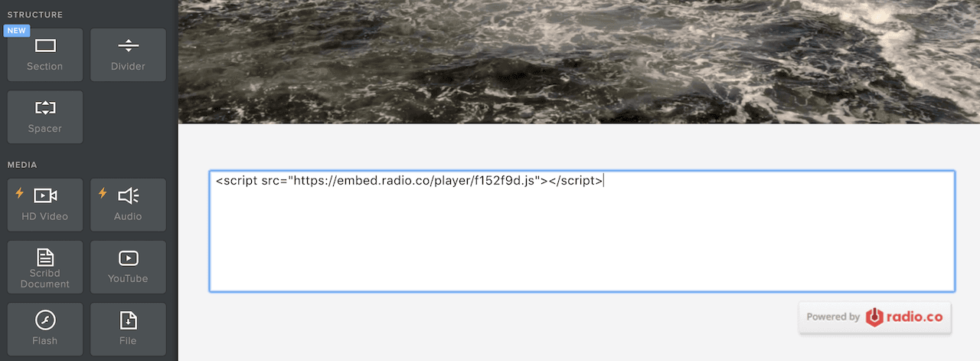The image size is (980, 361).
Task: Click the lightning bolt on HD Video
Action: tap(20, 193)
